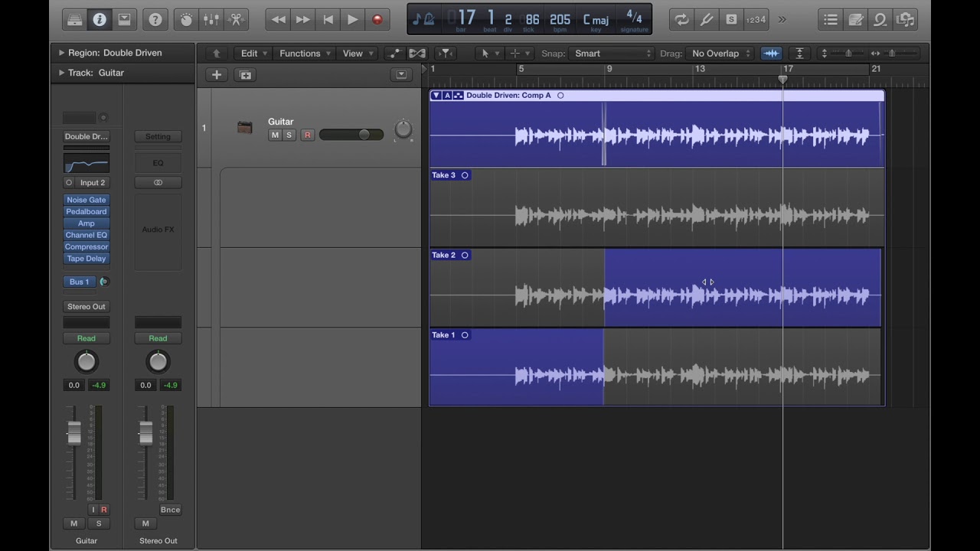The height and width of the screenshot is (551, 980).
Task: Click the Guitar track pan knob
Action: coord(403,130)
